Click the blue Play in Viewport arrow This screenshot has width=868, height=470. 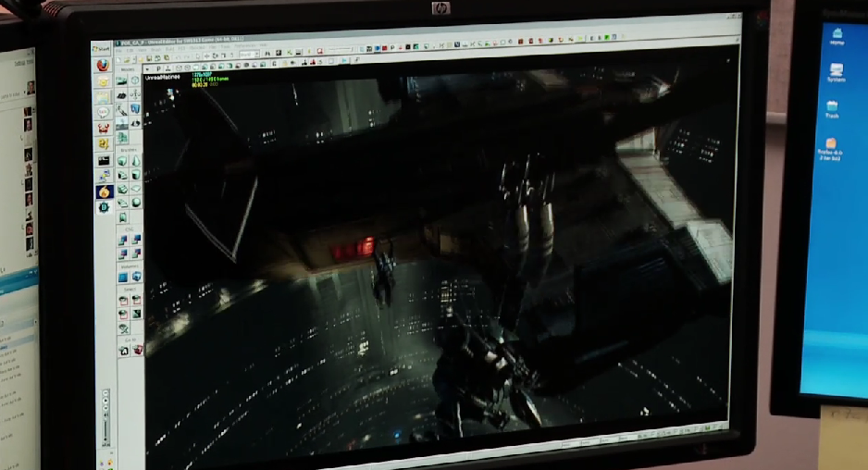point(344,61)
